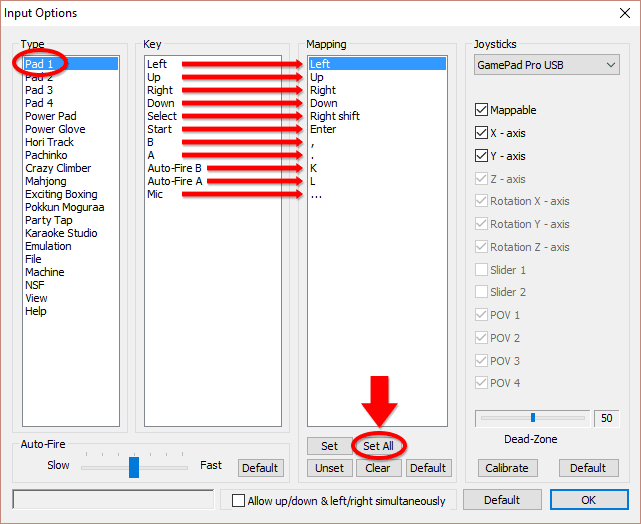641x524 pixels.
Task: Click Default button next to OK
Action: (x=502, y=500)
